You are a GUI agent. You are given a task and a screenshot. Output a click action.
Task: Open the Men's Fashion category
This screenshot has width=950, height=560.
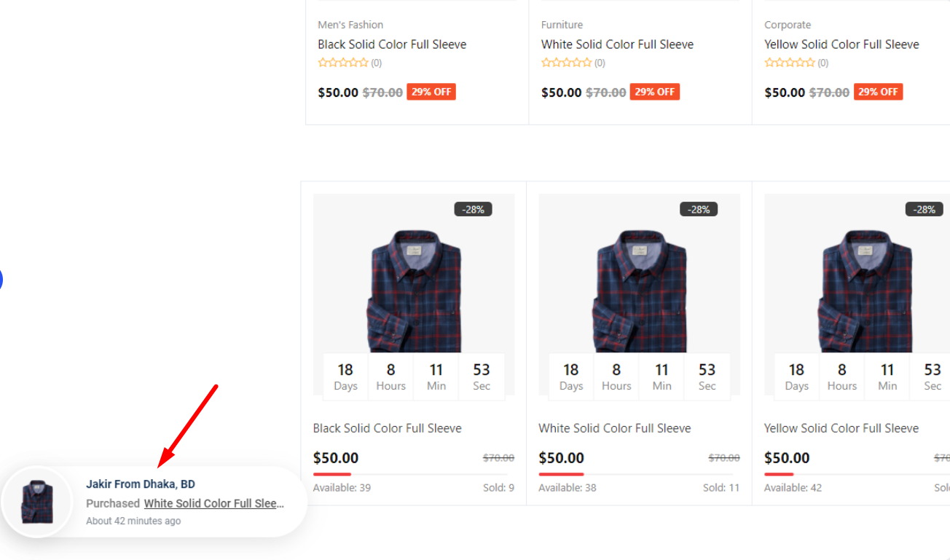point(350,24)
